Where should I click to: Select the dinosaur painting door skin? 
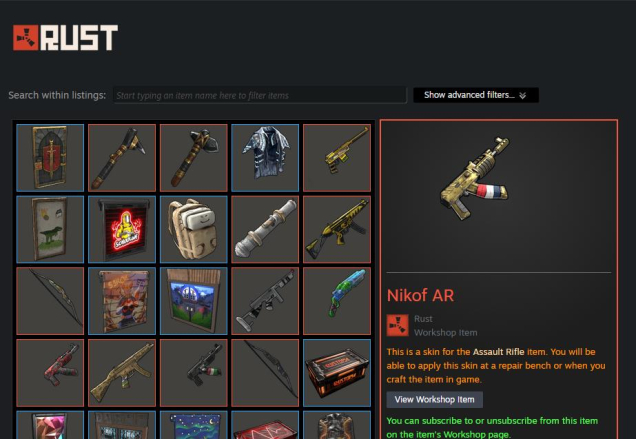[x=50, y=229]
